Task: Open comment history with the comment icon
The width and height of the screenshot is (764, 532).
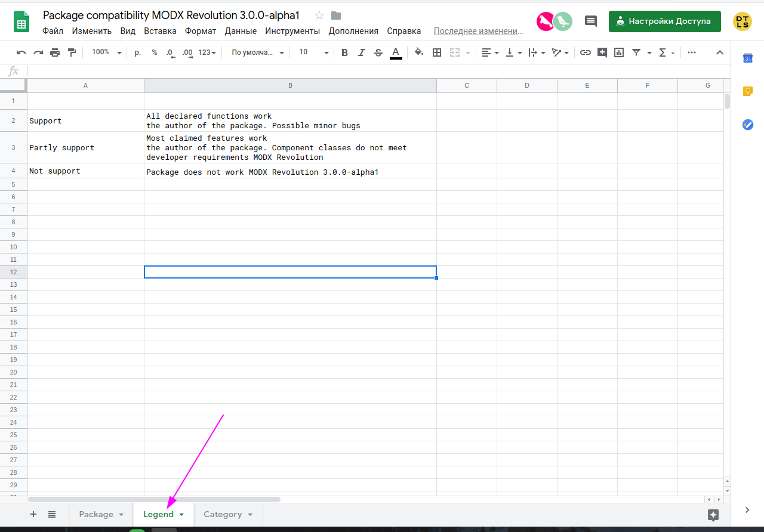Action: (x=590, y=21)
